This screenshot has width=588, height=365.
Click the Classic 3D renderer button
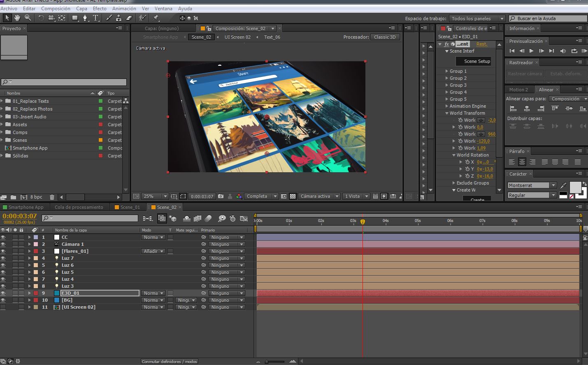[385, 37]
